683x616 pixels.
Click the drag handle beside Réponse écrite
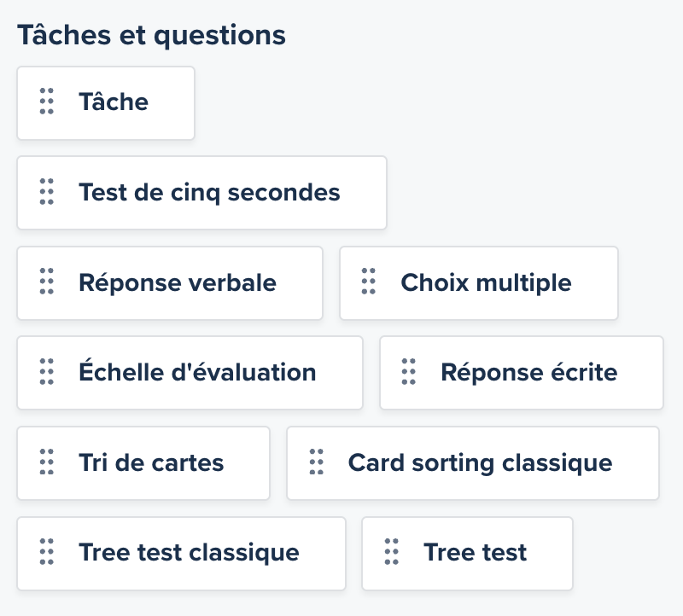(408, 373)
